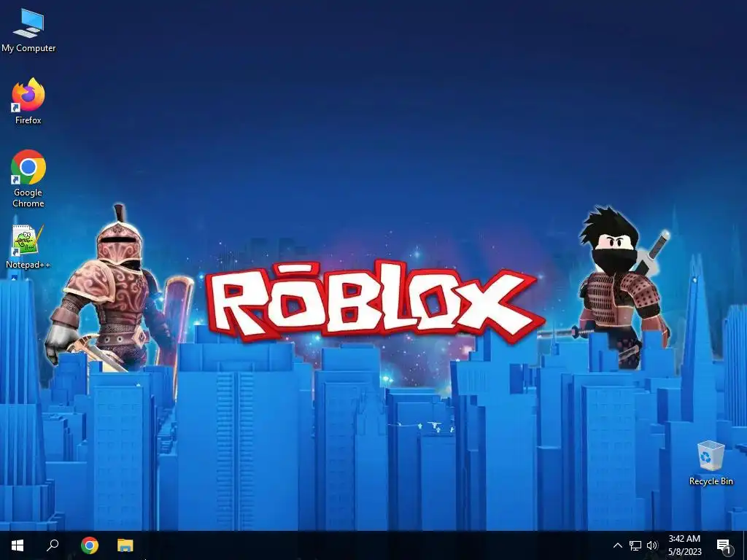Select the Recycle Bin desktop icon
This screenshot has height=560, width=747.
point(711,463)
